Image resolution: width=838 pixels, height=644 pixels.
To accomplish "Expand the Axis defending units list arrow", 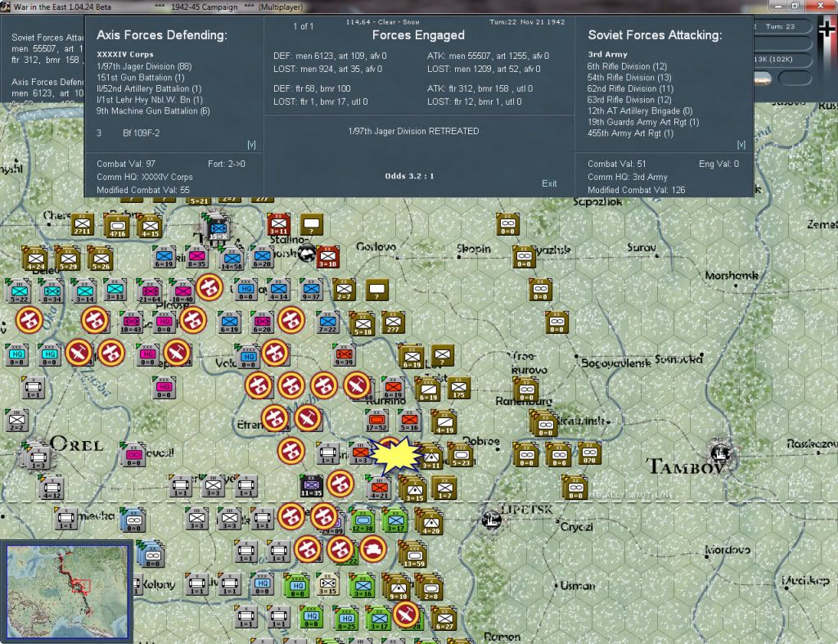I will click(x=251, y=145).
